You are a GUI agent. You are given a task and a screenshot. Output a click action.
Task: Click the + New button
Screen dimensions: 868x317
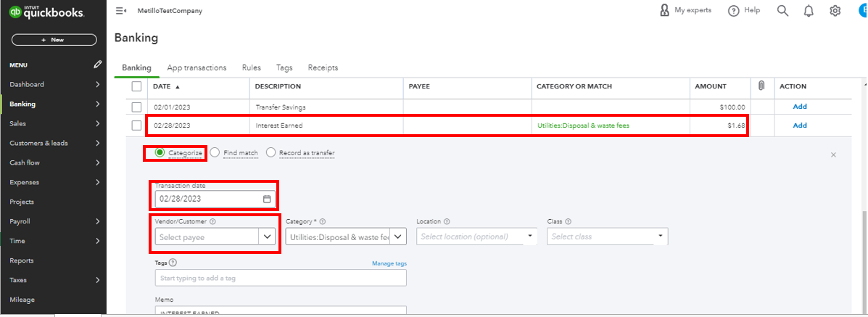[x=54, y=40]
